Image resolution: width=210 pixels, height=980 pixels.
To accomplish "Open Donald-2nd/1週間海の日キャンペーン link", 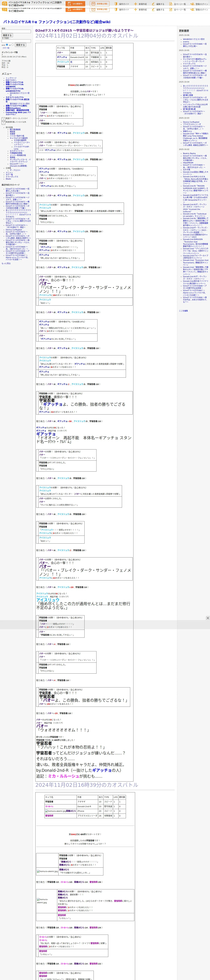I will point(195,236).
